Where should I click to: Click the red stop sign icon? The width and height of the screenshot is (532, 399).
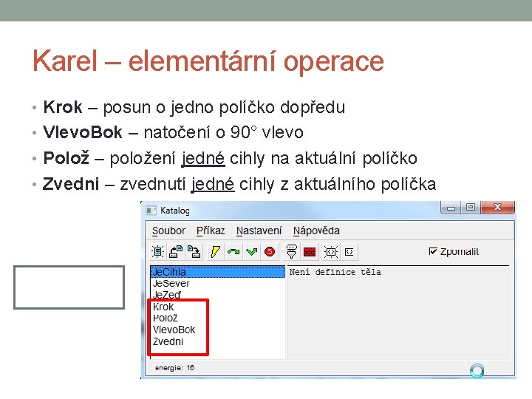tap(270, 252)
